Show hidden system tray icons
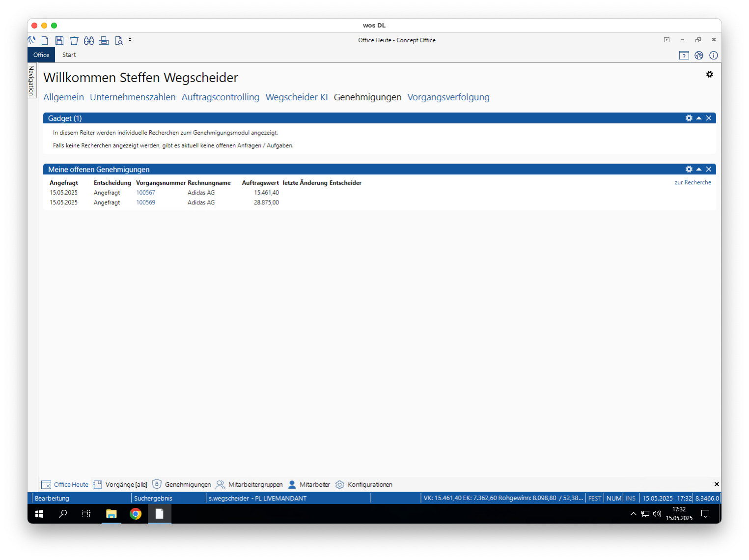This screenshot has height=560, width=749. 634,514
